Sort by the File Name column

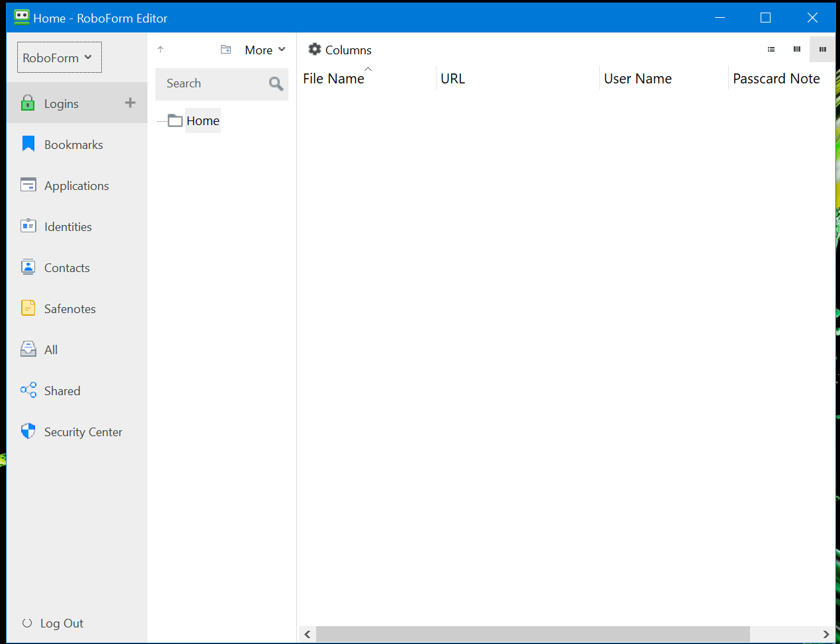click(333, 78)
